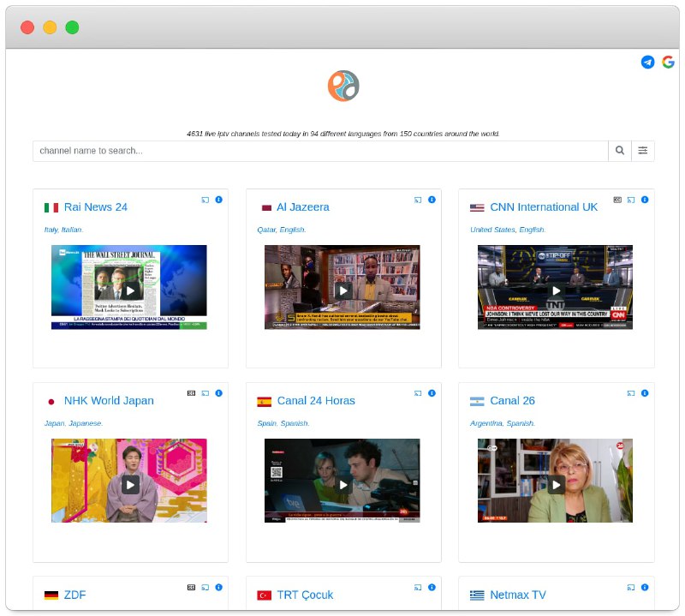Cast Al Jazeera to device
Screen dimensions: 685x616
pyautogui.click(x=418, y=200)
